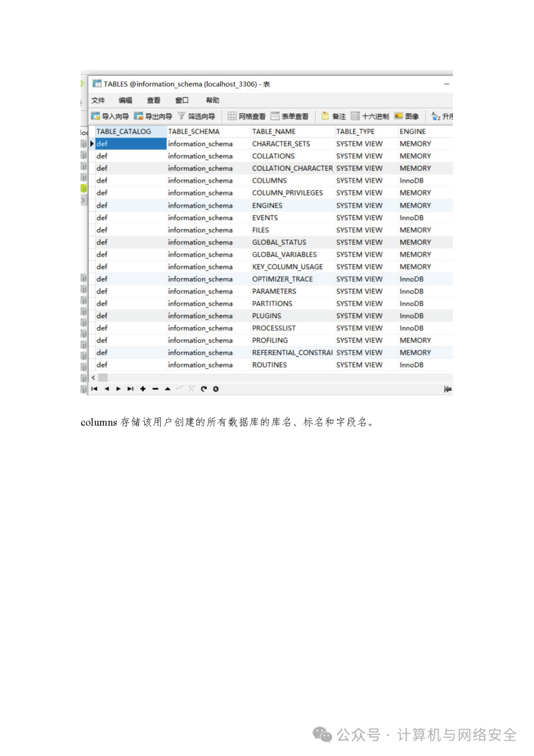Open the 编辑 (Edit) menu
This screenshot has width=534, height=756.
pyautogui.click(x=126, y=100)
